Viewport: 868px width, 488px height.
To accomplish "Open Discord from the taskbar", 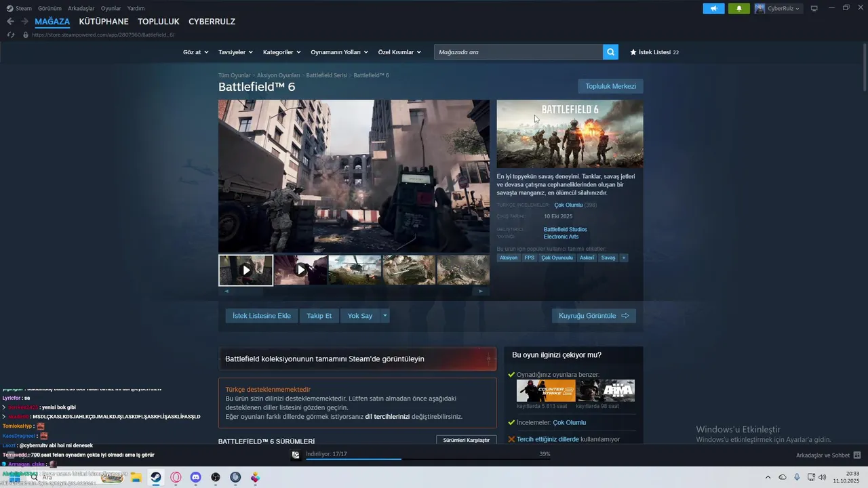I will point(195,477).
